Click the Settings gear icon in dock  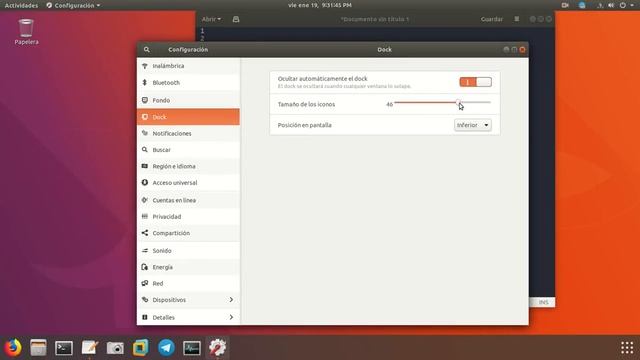(217, 348)
